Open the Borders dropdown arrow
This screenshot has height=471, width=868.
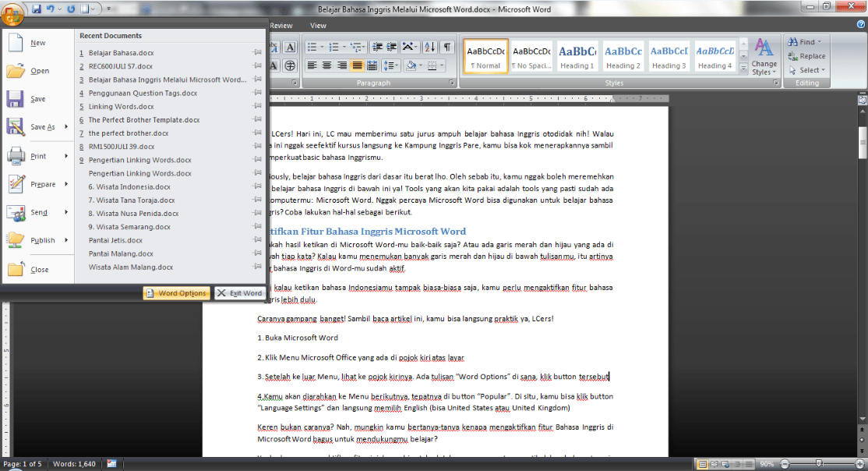tap(442, 66)
